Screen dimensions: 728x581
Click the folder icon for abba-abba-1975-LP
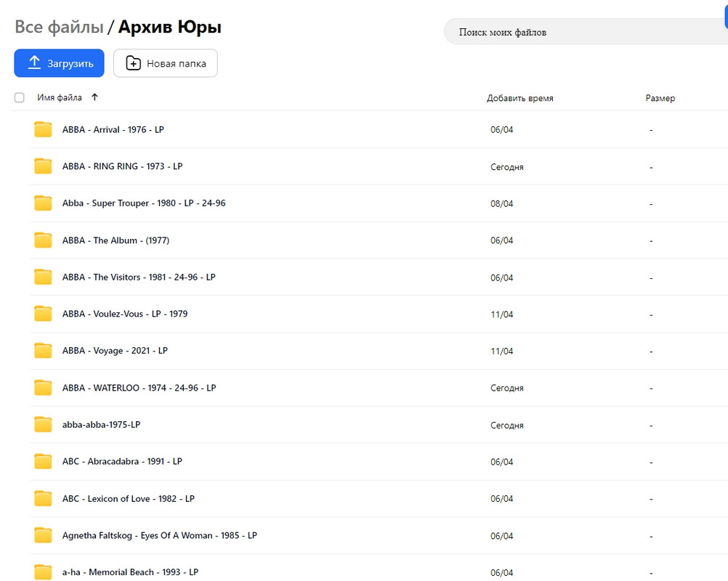tap(43, 425)
